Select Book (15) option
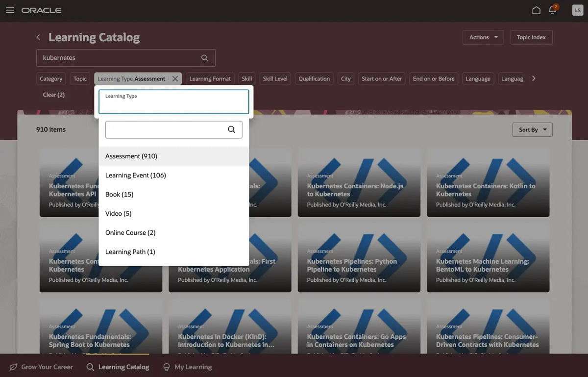588x377 pixels. 174,195
